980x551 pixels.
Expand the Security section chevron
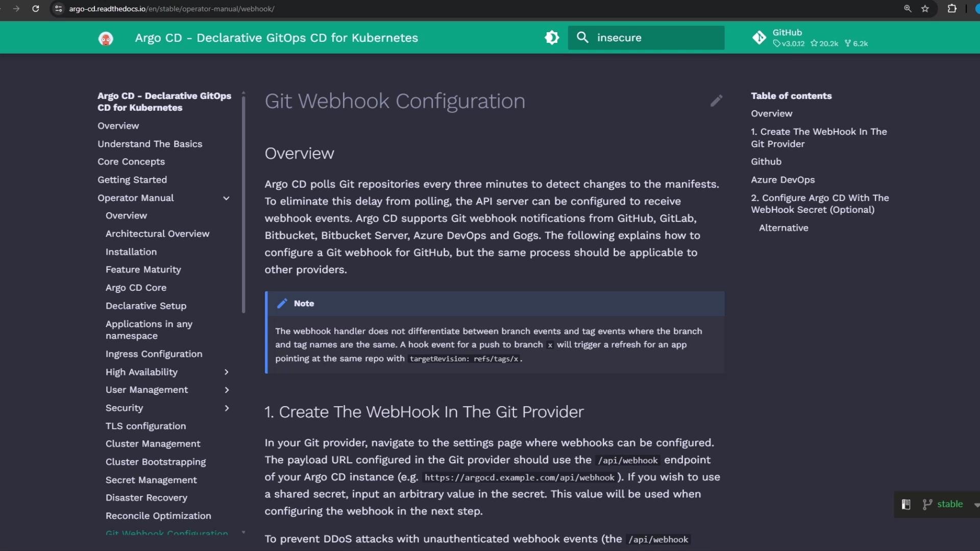pyautogui.click(x=227, y=408)
